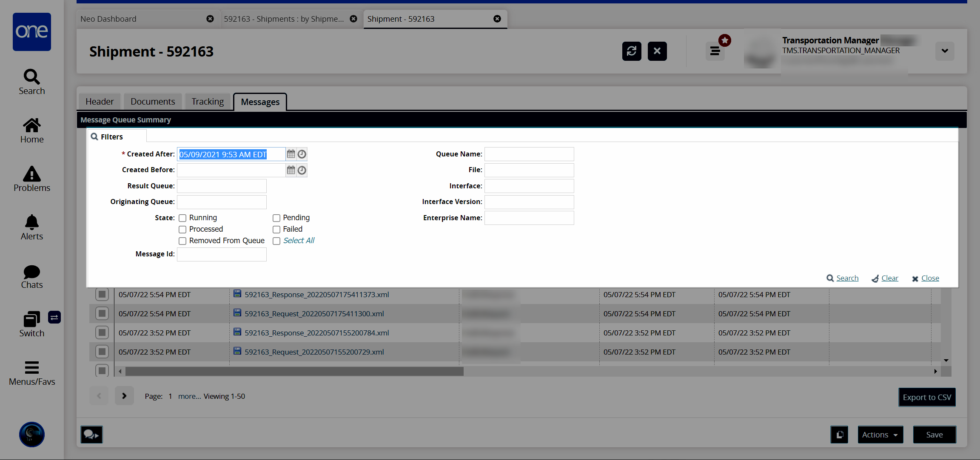Viewport: 980px width, 460px height.
Task: Click the calendar icon next to Created After
Action: coord(291,154)
